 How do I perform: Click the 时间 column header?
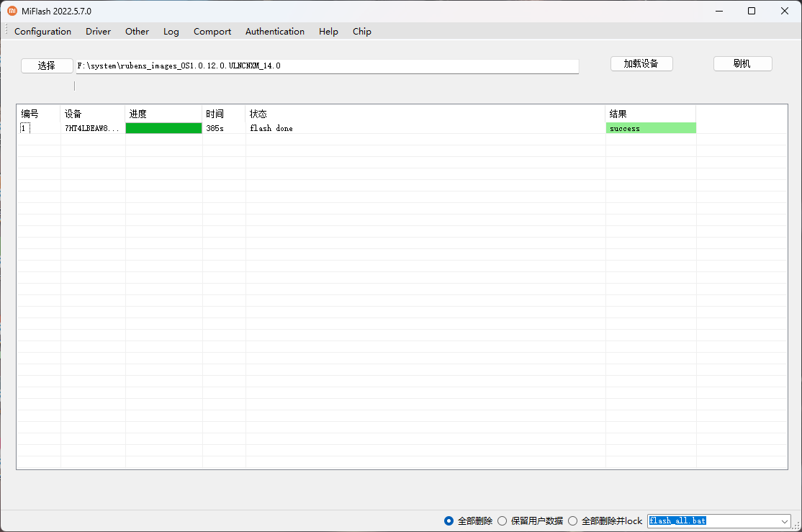pyautogui.click(x=224, y=114)
